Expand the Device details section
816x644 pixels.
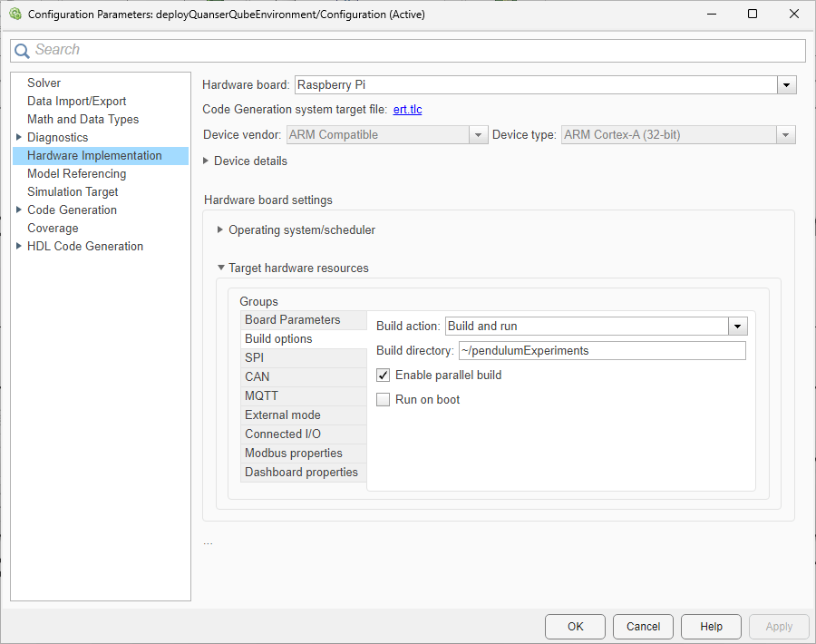point(207,161)
